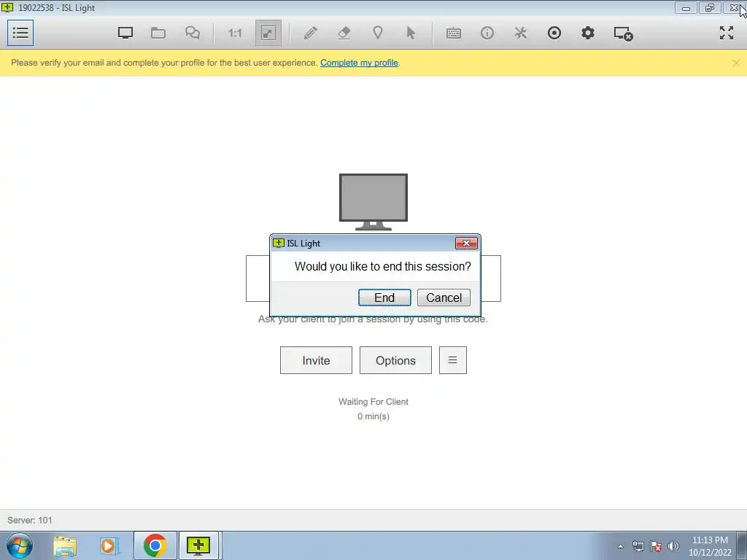Switch to ISL Light taskbar button

click(x=198, y=545)
